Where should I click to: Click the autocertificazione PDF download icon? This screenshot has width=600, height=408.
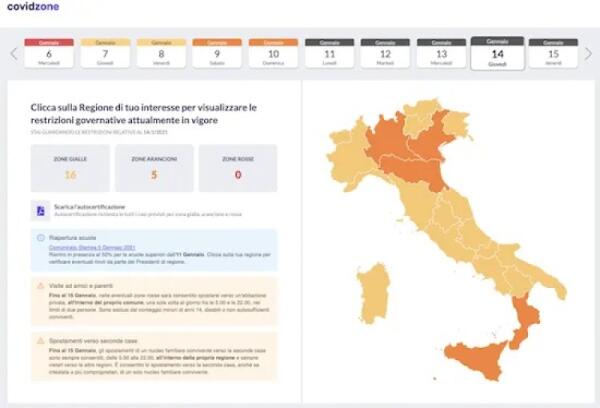point(40,211)
